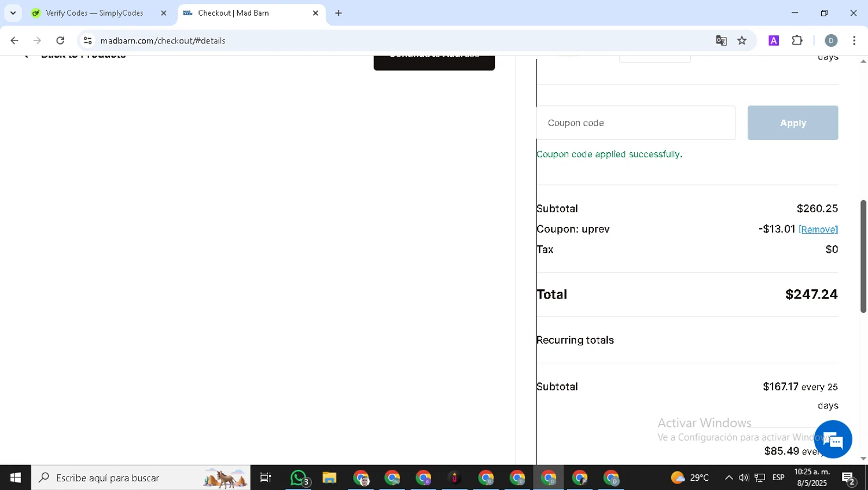The height and width of the screenshot is (490, 868).
Task: Click the browser forward arrow
Action: 37,40
